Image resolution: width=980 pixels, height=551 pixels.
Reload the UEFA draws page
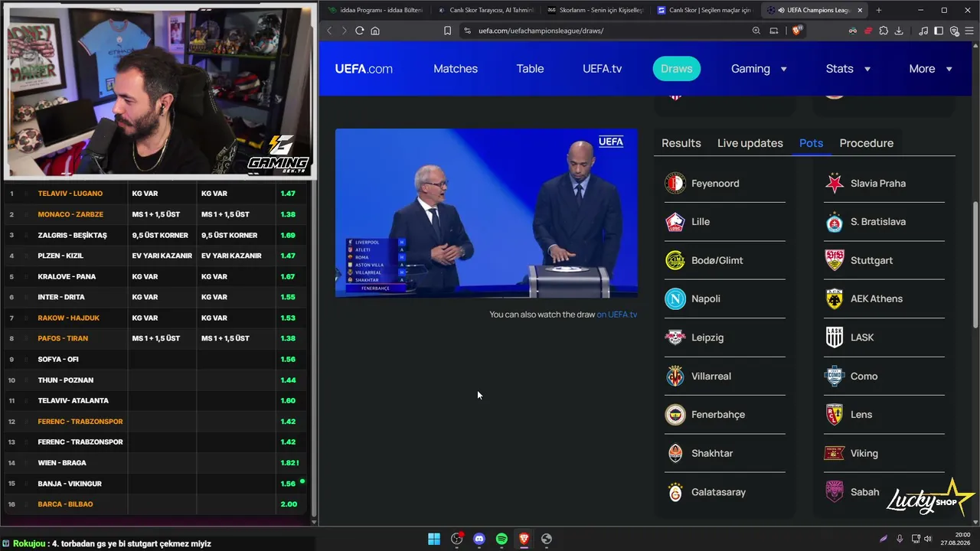359,31
